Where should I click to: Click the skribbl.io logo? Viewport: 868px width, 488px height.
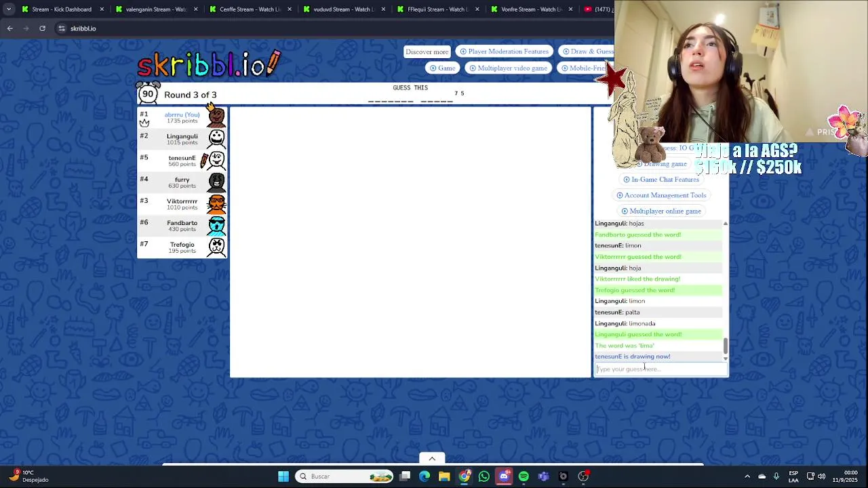pos(209,64)
